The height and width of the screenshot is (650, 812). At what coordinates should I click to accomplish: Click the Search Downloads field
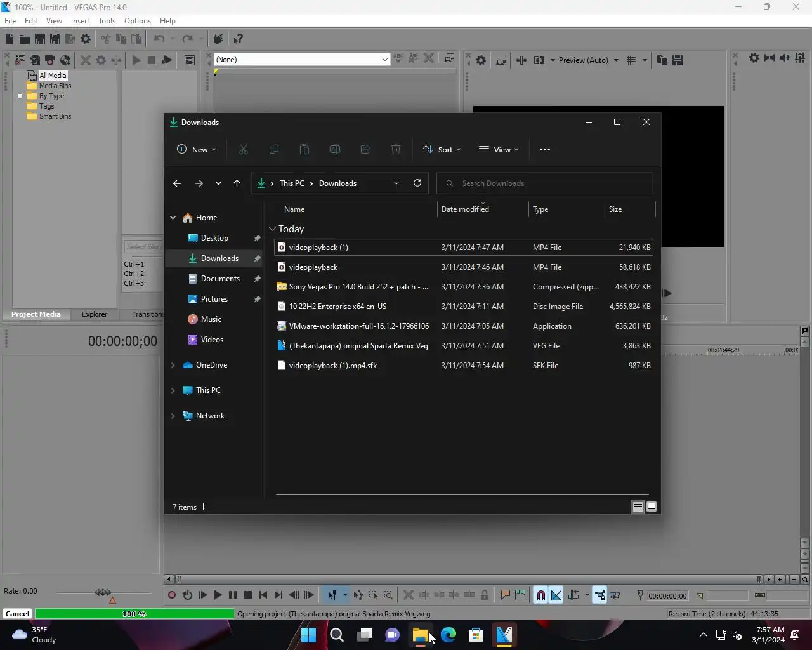545,183
